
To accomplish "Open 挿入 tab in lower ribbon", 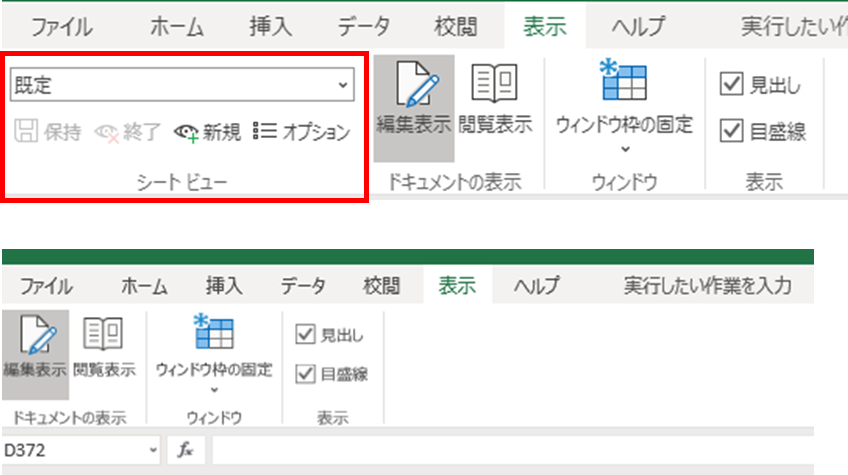I will (224, 286).
